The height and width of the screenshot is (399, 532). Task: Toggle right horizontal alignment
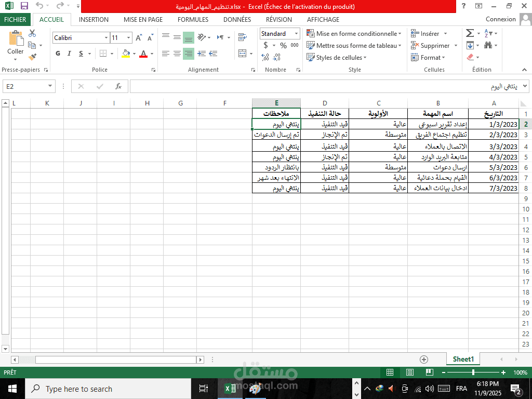click(189, 54)
